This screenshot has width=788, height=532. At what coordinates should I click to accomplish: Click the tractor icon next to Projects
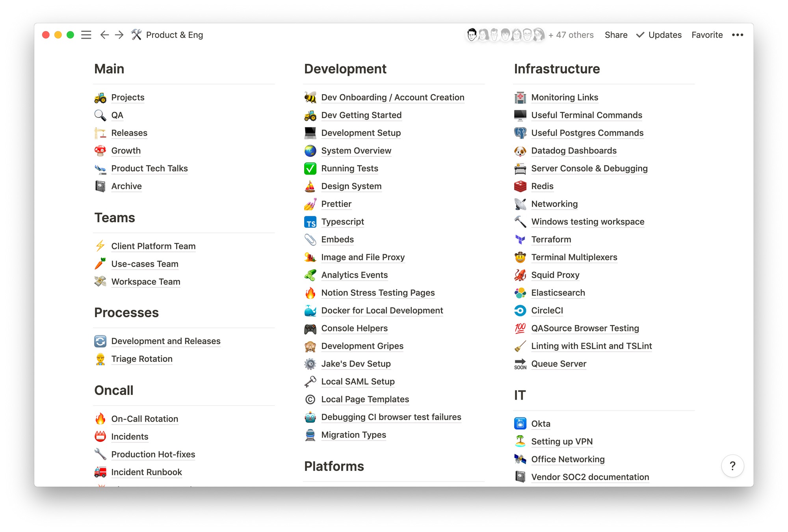[x=100, y=97]
